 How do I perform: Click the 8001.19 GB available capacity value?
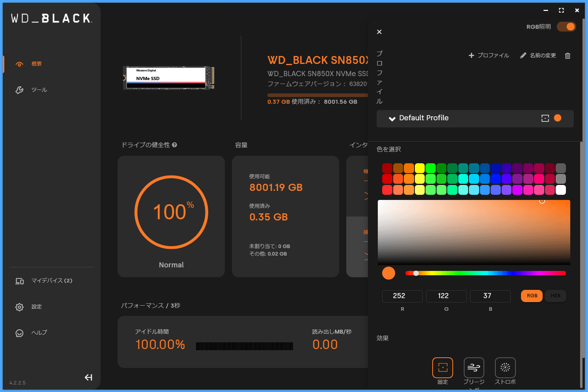[x=276, y=187]
